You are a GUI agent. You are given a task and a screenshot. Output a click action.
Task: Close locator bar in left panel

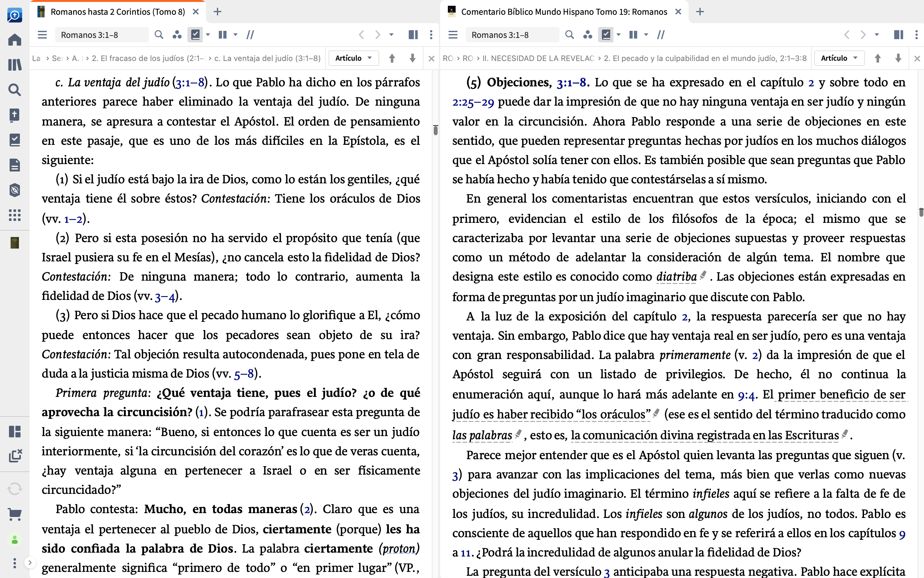tap(431, 58)
